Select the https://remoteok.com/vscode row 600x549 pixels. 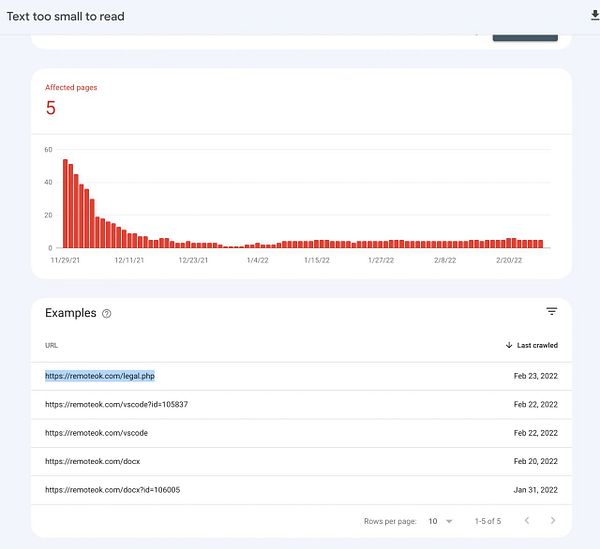(96, 433)
